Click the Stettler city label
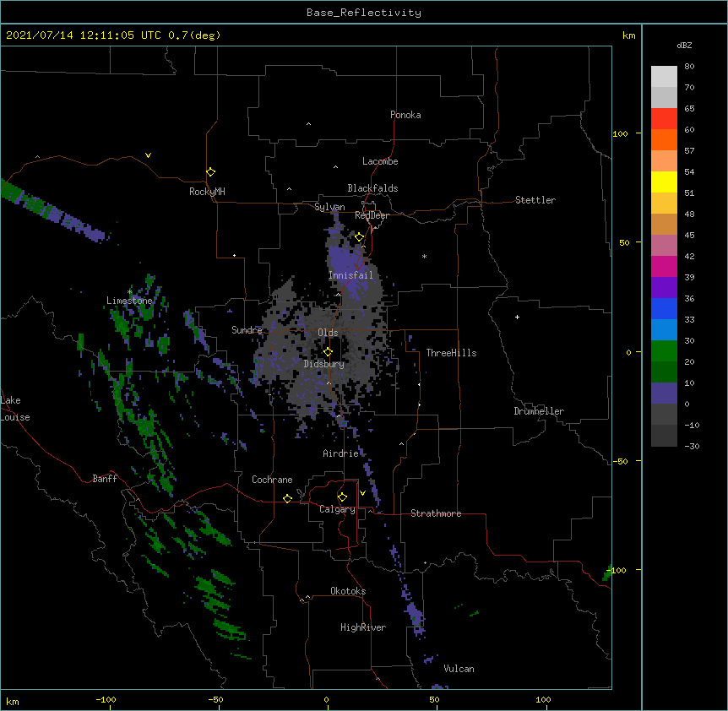The height and width of the screenshot is (711, 728). (535, 200)
